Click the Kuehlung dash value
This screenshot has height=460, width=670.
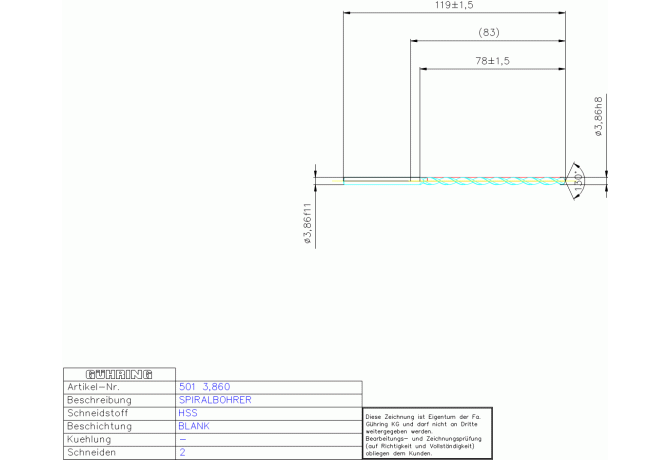click(182, 439)
